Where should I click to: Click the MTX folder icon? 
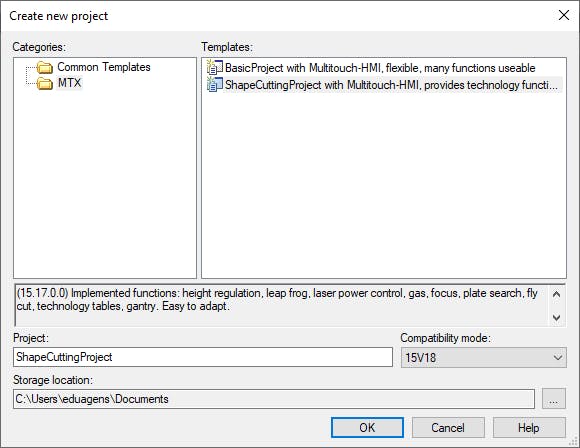[45, 84]
